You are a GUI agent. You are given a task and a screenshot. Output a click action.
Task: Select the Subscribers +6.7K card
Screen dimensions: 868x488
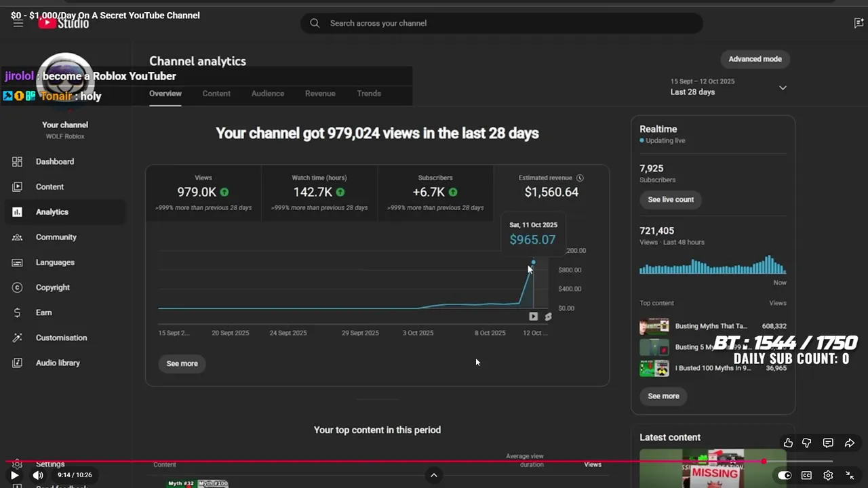(x=435, y=192)
